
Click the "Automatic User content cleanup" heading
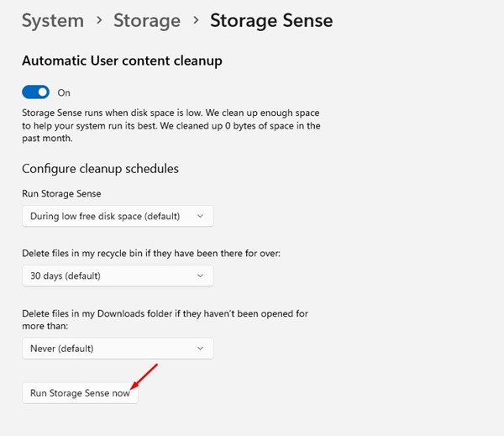click(122, 60)
